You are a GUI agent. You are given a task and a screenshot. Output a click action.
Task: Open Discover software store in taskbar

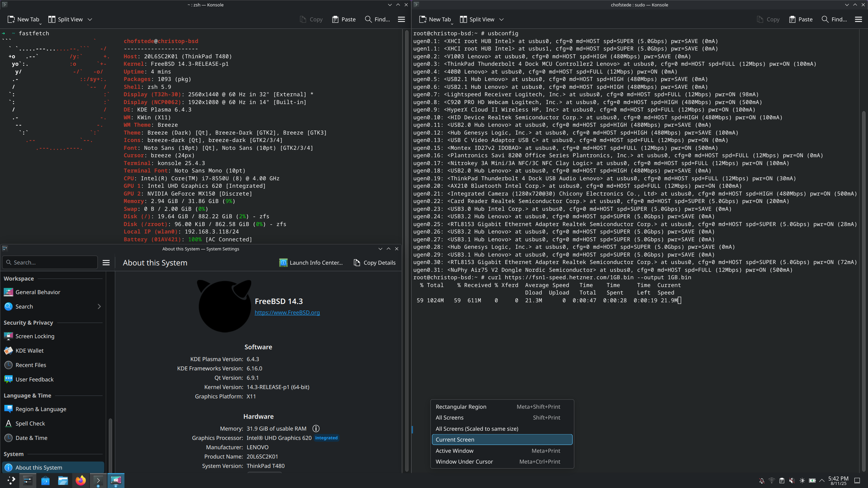[x=45, y=480]
